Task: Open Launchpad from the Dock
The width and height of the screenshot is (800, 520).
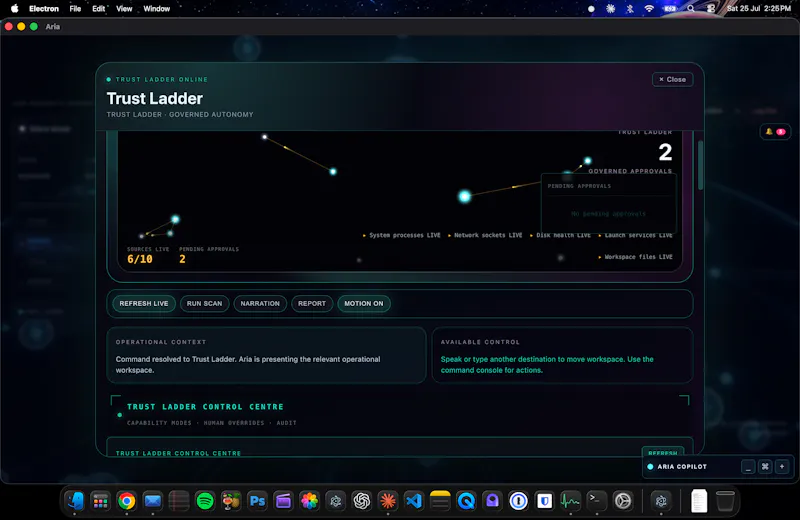Action: pyautogui.click(x=101, y=501)
